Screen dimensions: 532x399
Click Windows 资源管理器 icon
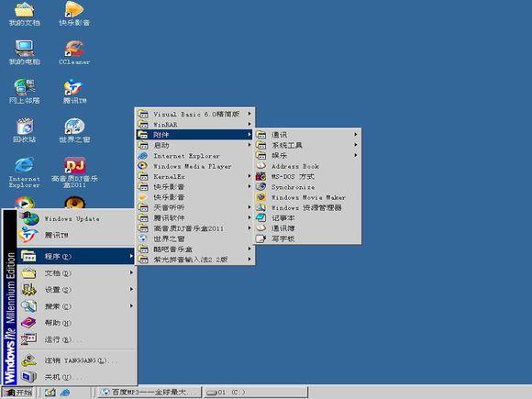260,207
